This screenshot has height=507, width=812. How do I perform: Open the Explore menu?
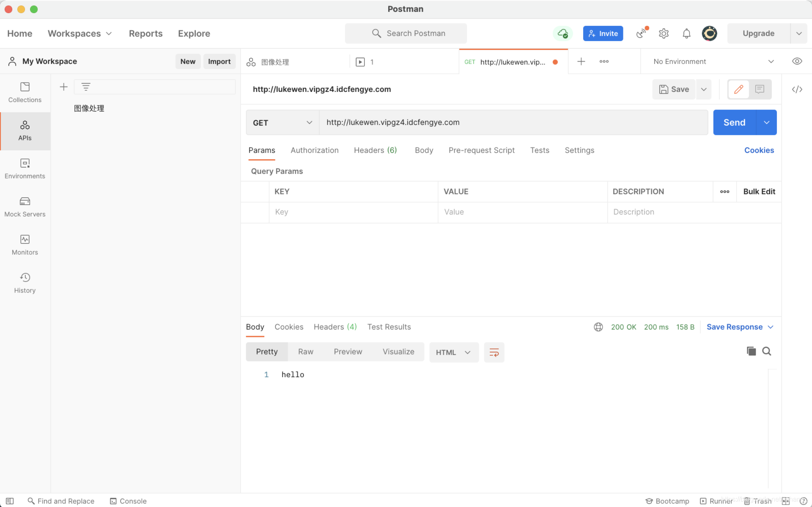[194, 33]
